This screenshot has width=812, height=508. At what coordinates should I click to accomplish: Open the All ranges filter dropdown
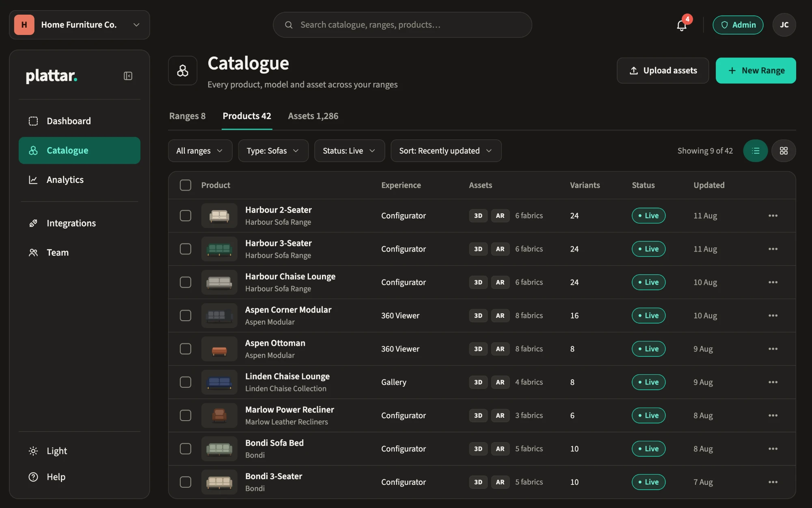point(200,151)
